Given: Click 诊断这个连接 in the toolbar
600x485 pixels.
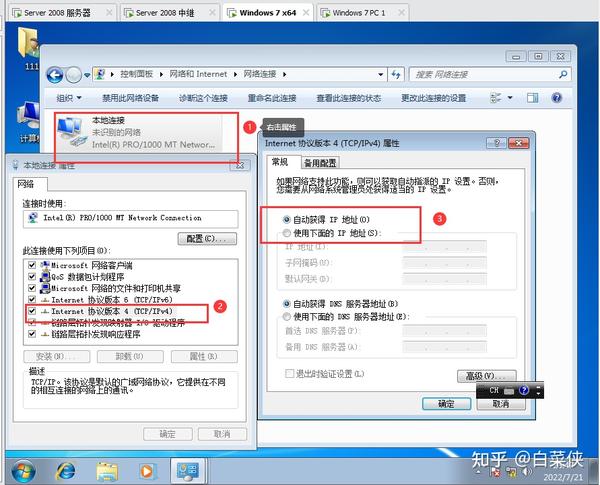Looking at the screenshot, I should [203, 98].
